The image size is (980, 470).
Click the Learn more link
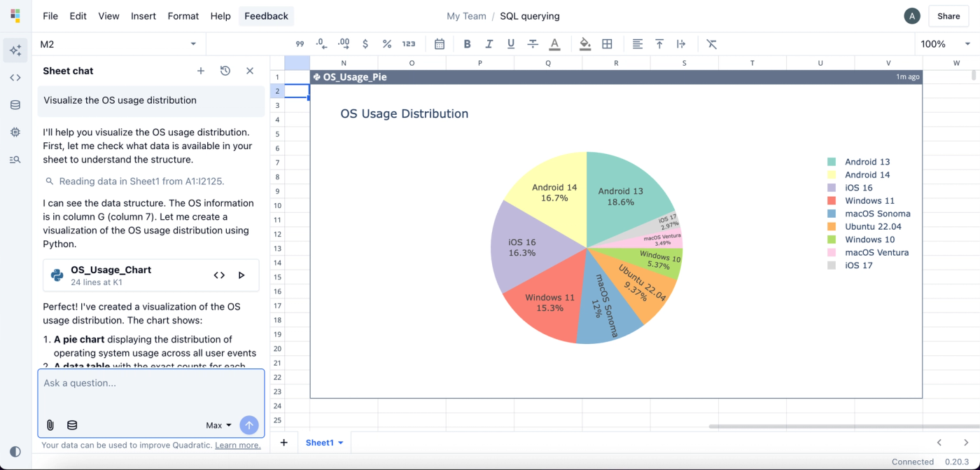click(237, 445)
